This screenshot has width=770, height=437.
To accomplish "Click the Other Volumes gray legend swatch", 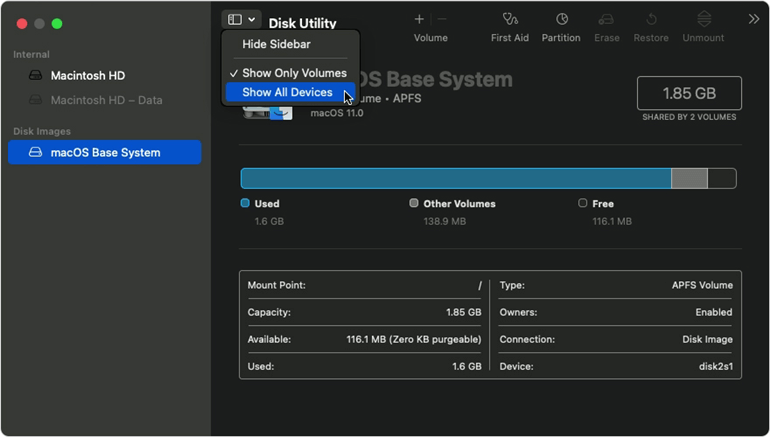I will click(x=413, y=203).
